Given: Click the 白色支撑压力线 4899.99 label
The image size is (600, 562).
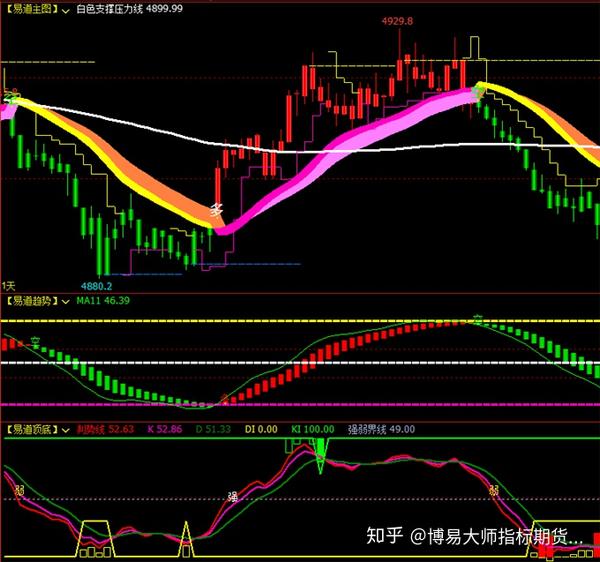Looking at the screenshot, I should pos(129,9).
